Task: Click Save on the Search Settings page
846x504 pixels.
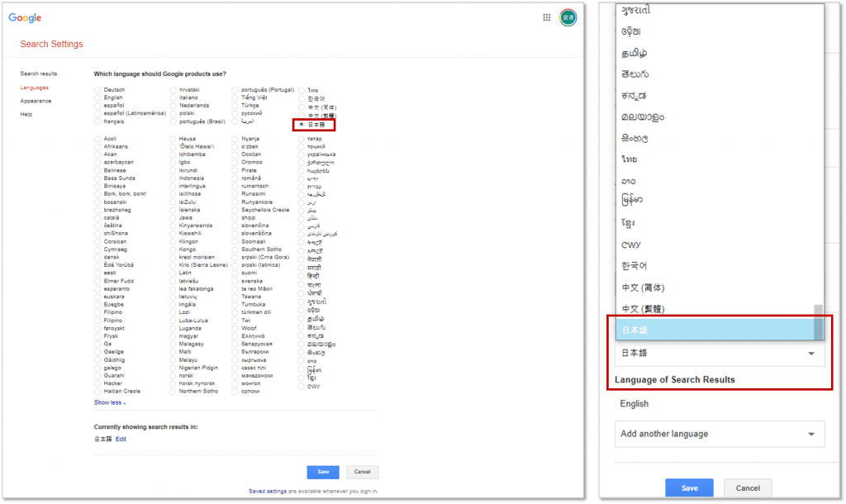Action: coord(323,472)
